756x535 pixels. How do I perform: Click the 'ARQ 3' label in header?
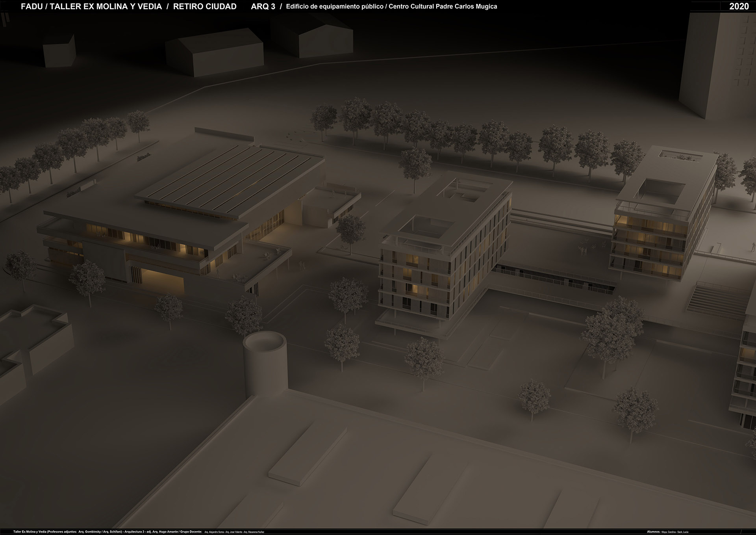[x=263, y=6]
